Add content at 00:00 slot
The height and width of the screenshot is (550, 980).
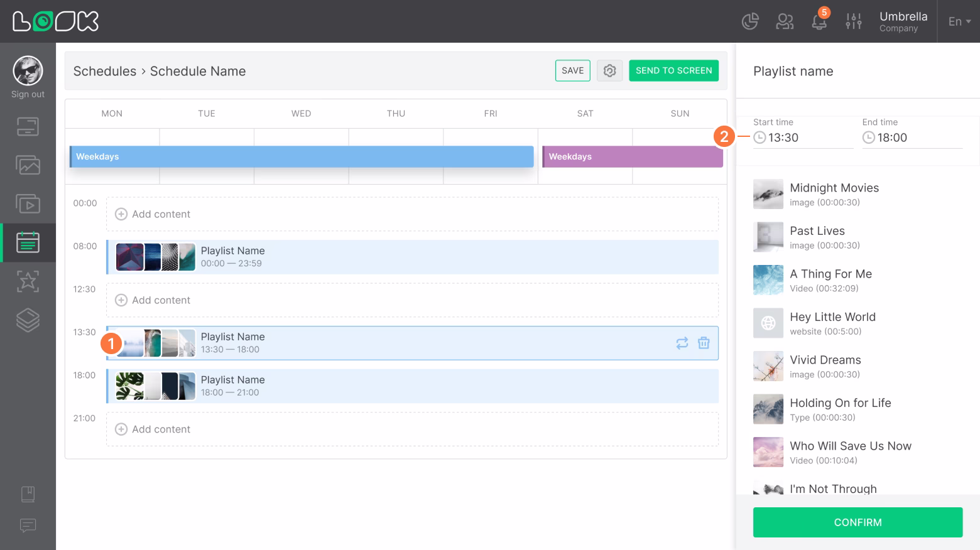[x=412, y=214]
